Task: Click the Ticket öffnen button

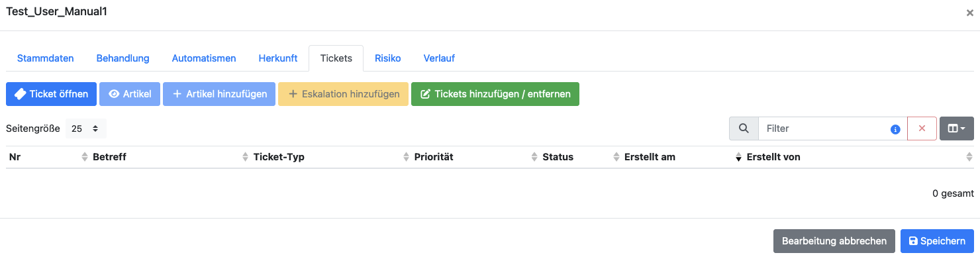Action: pyautogui.click(x=52, y=94)
